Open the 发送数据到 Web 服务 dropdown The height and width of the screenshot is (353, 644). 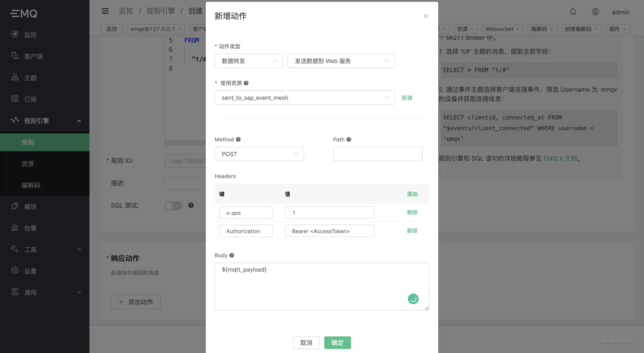tap(341, 61)
